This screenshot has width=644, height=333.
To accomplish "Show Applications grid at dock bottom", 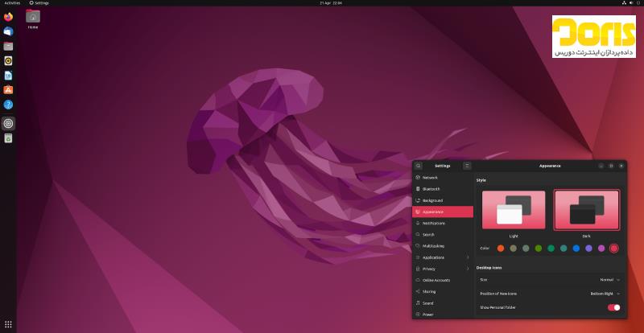I will pos(8,324).
